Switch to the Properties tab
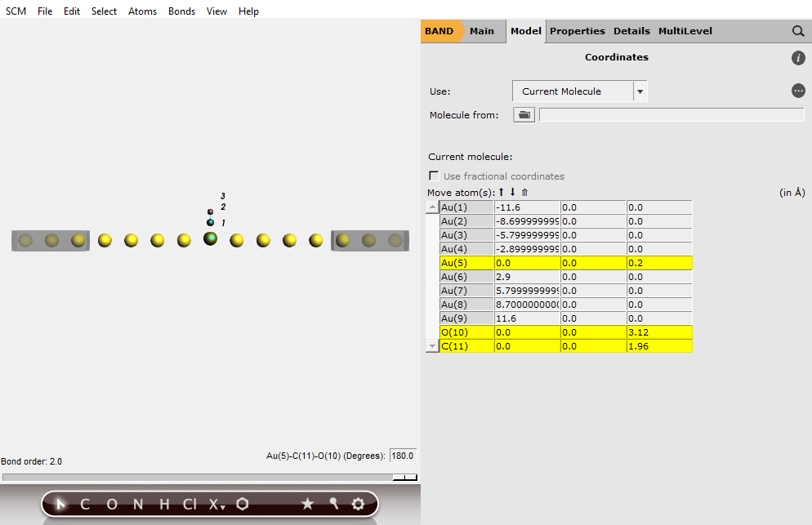Image resolution: width=812 pixels, height=525 pixels. pos(578,31)
